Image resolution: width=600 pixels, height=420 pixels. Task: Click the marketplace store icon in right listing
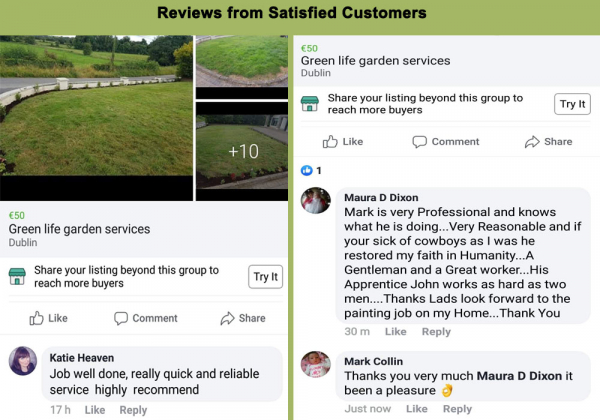[x=310, y=104]
